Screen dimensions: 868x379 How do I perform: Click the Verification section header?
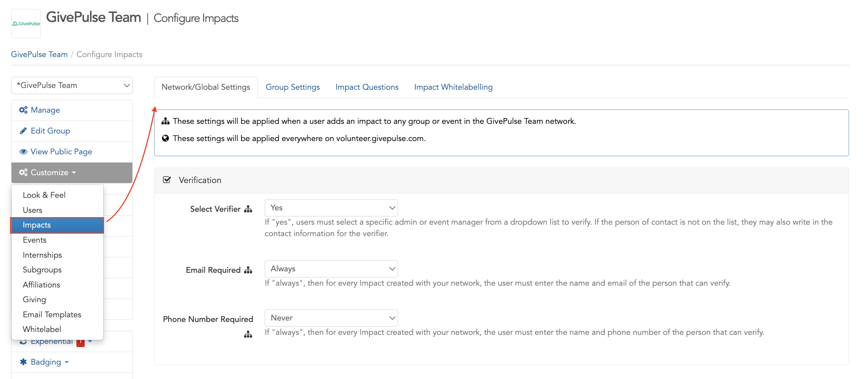pos(501,181)
